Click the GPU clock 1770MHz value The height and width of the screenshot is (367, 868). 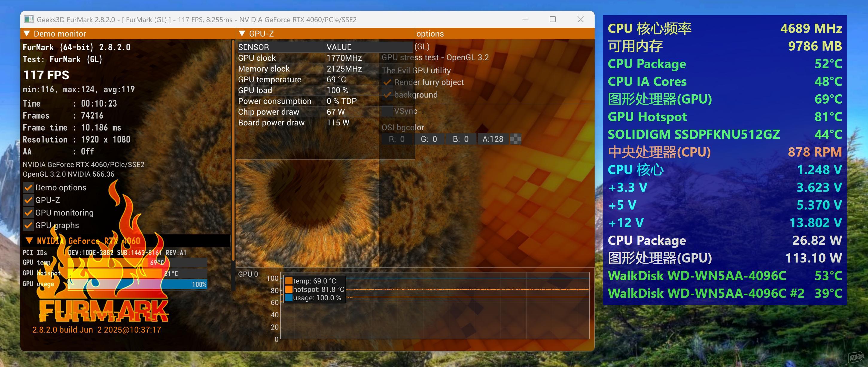point(344,58)
